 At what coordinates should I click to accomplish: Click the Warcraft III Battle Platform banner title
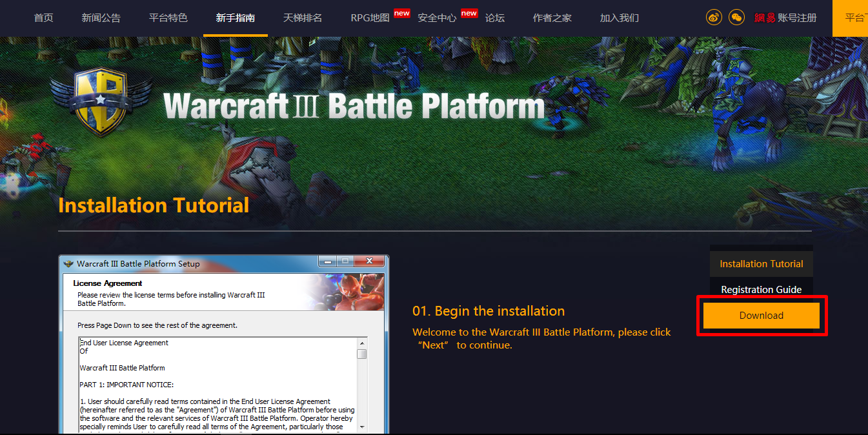354,106
